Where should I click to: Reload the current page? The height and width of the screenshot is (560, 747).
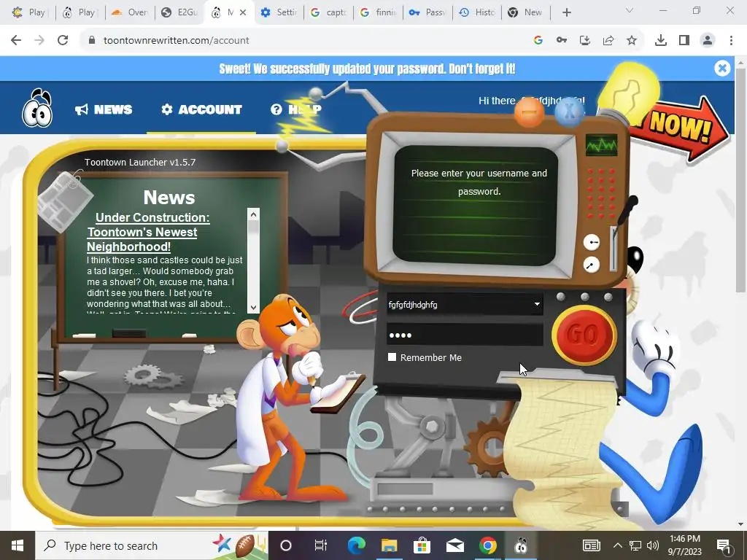point(63,41)
